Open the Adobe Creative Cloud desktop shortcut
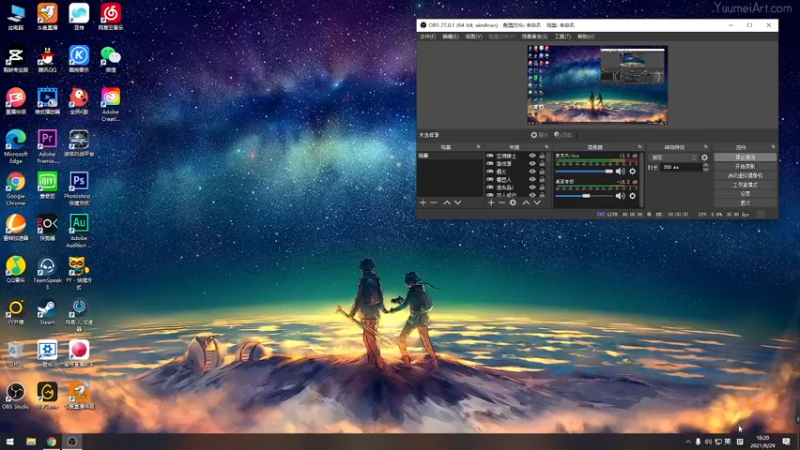Screen dimensions: 800x450 pos(110,104)
